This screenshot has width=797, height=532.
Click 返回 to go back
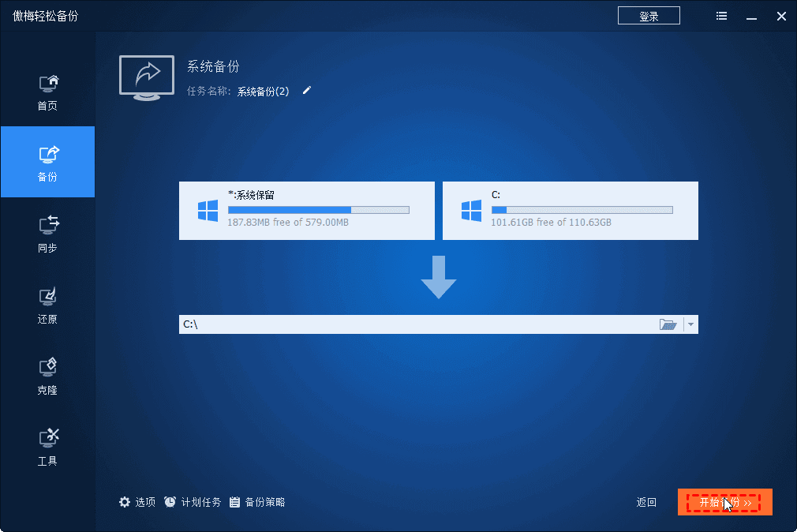[645, 502]
